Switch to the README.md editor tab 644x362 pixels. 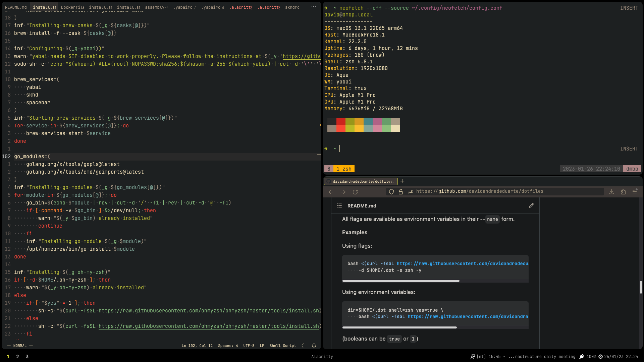16,7
